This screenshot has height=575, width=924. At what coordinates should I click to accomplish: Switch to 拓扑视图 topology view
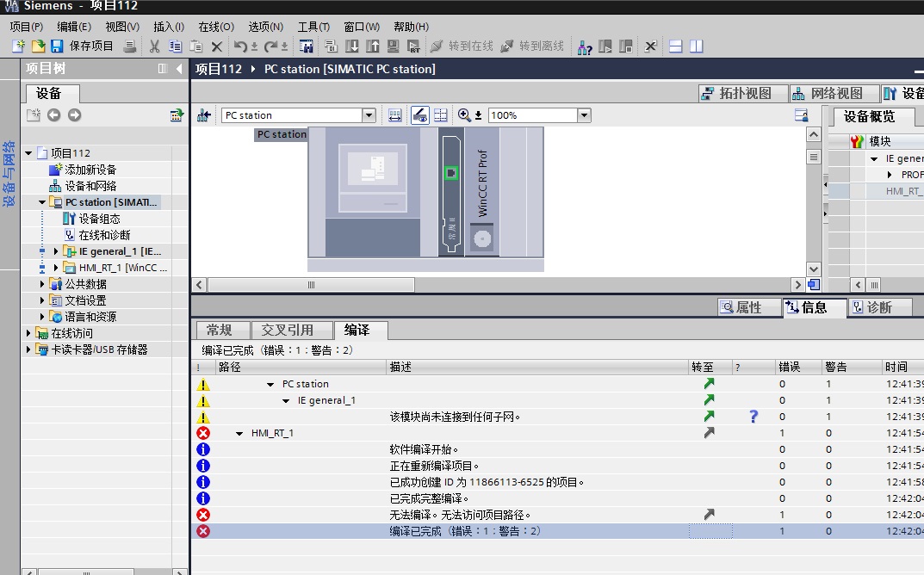[x=743, y=93]
